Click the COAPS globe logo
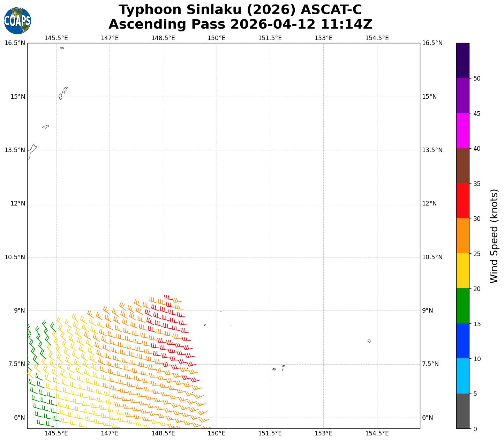The height and width of the screenshot is (441, 504). click(x=17, y=21)
